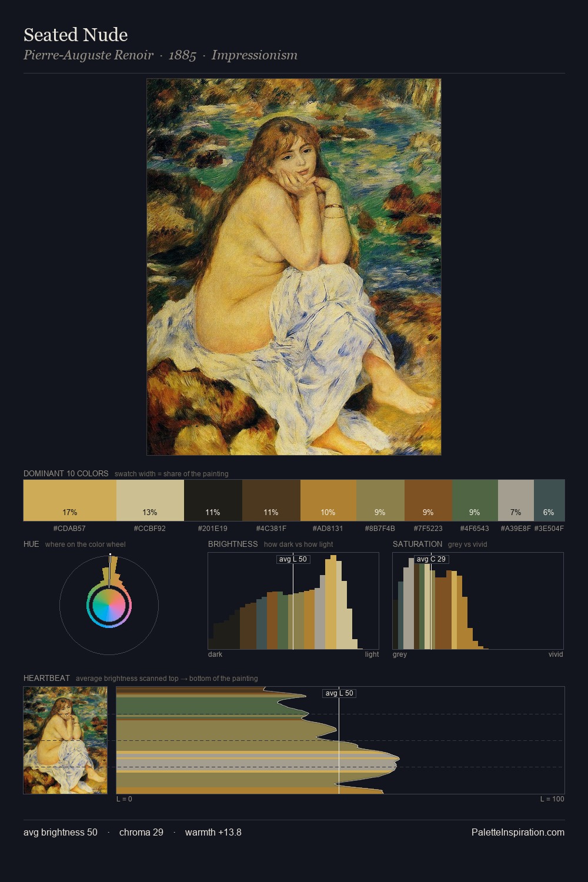Click the 'HUE' section heading
The height and width of the screenshot is (882, 588).
pyautogui.click(x=31, y=544)
